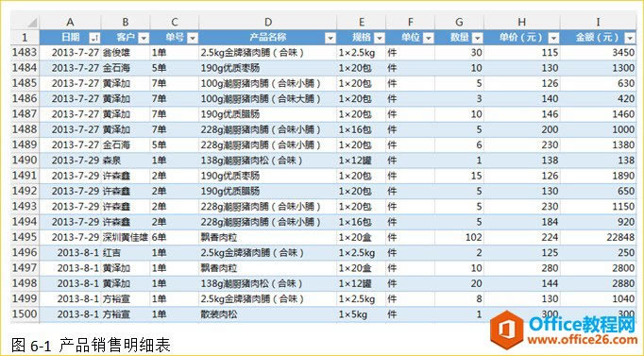Image resolution: width=644 pixels, height=356 pixels.
Task: Select row header 1487
Action: (x=25, y=114)
